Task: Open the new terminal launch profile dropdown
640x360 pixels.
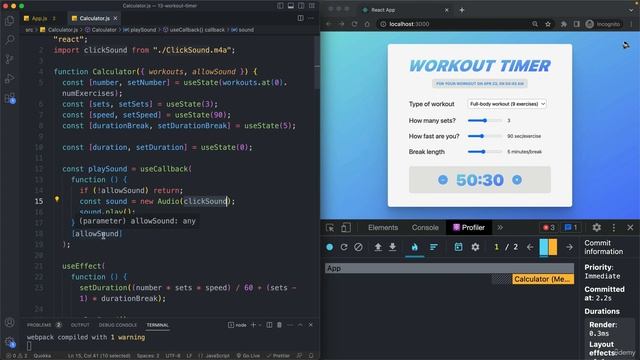Action: tap(260, 325)
